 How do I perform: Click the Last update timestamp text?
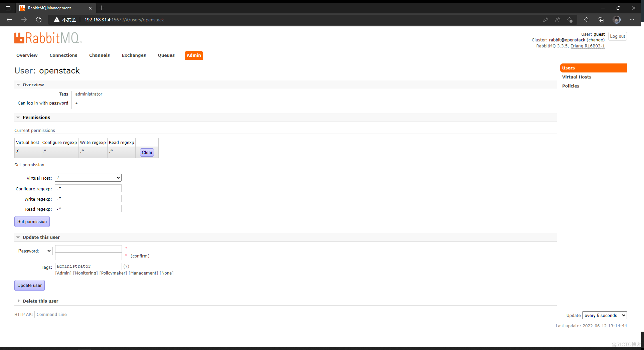pyautogui.click(x=591, y=326)
